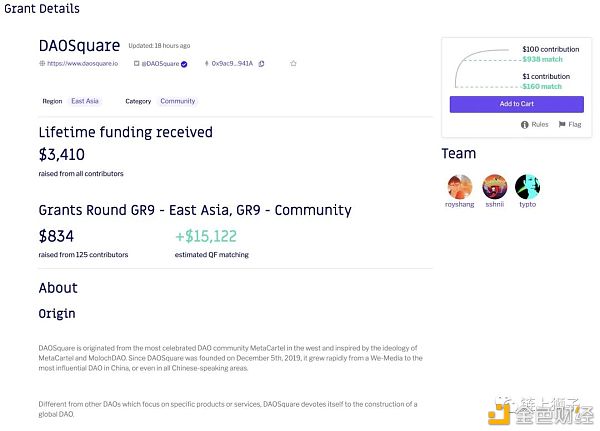Click 'raised from all contributors' caption
This screenshot has width=600, height=431.
81,174
